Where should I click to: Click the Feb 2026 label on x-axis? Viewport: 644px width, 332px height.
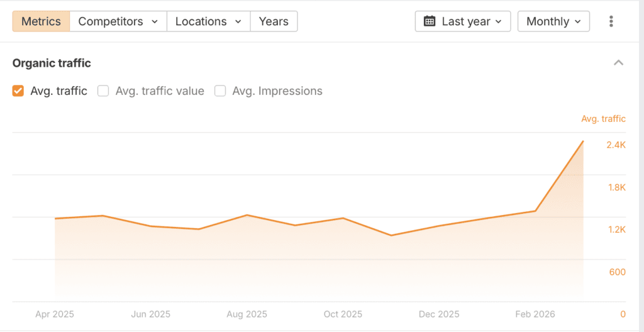535,314
